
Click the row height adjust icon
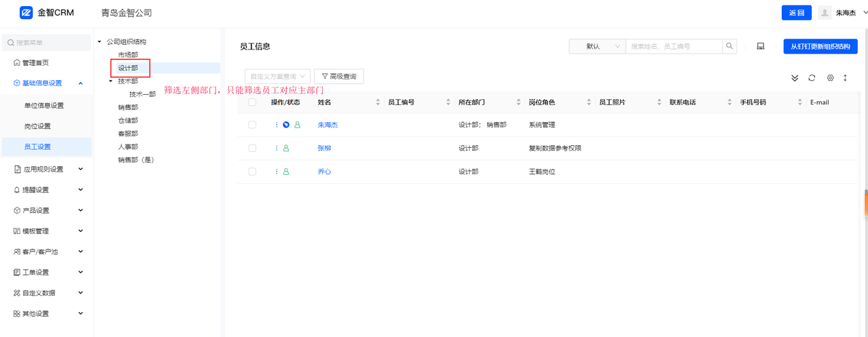click(x=845, y=78)
